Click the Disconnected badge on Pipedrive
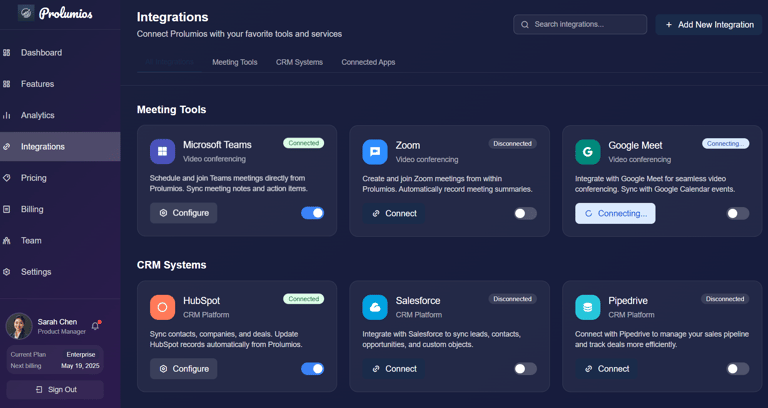 (725, 299)
